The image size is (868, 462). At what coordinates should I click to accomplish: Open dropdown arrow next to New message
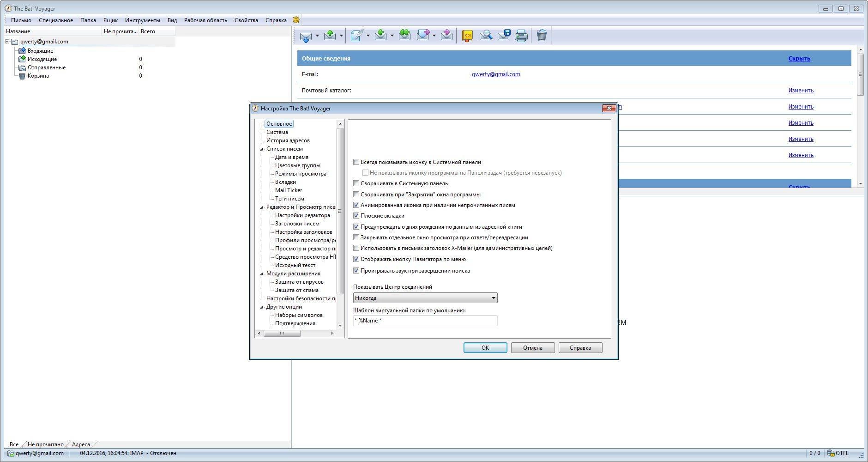368,36
